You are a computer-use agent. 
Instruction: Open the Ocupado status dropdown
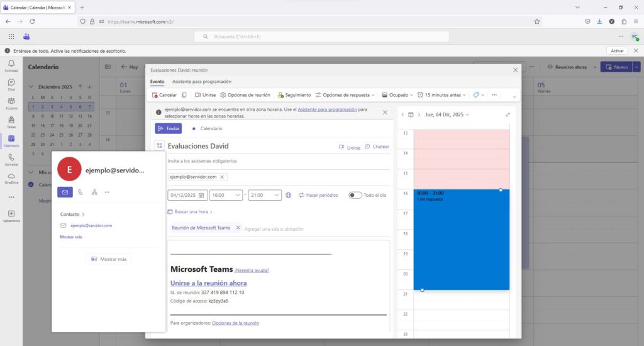pos(397,95)
